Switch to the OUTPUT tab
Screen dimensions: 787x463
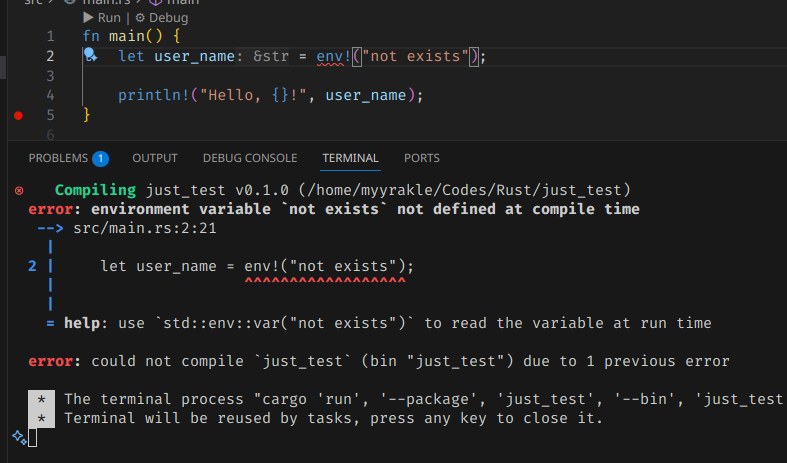point(155,158)
